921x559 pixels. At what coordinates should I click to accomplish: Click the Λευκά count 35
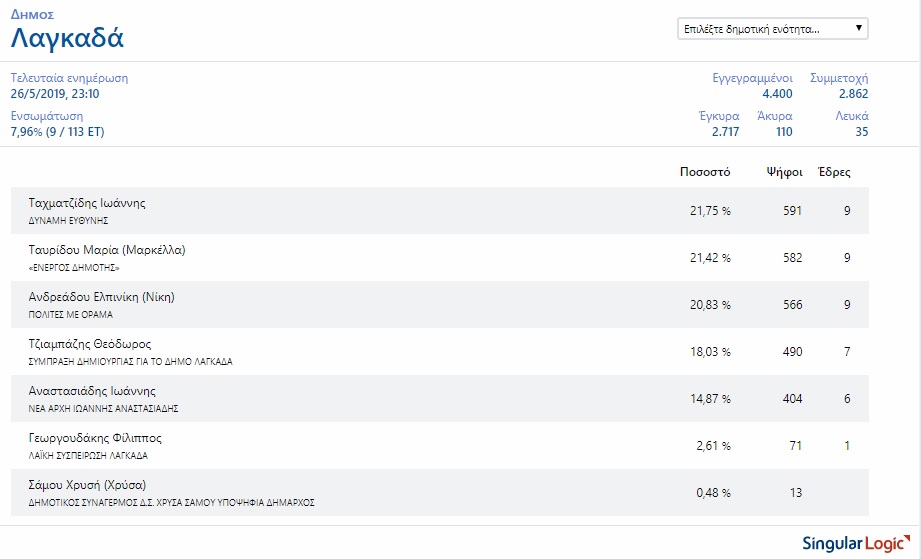(862, 132)
